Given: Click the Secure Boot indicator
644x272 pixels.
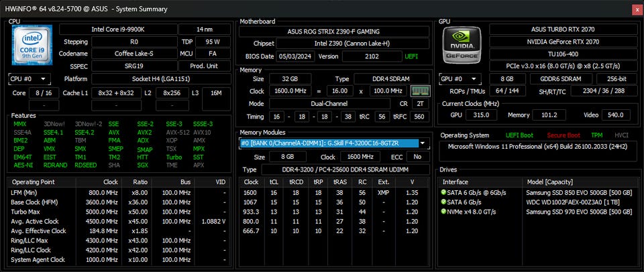Looking at the screenshot, I should pos(565,135).
